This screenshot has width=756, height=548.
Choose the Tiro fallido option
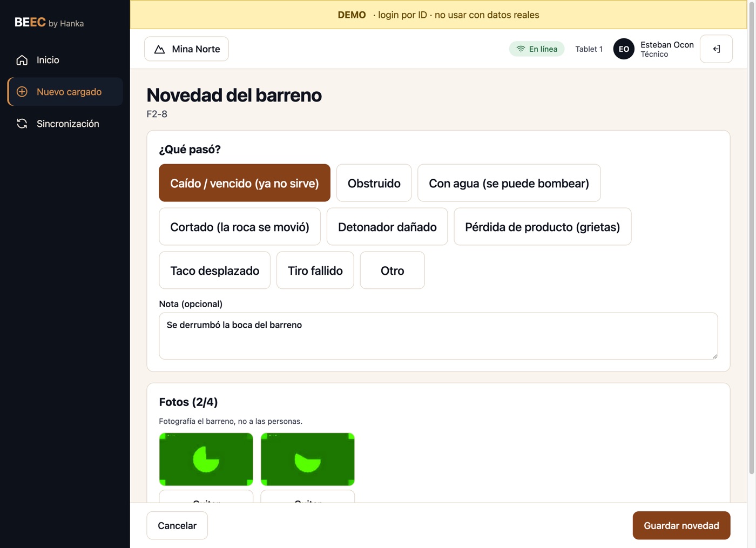tap(315, 270)
